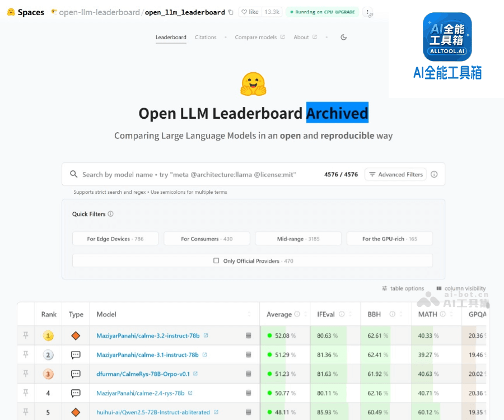Viewport: 504px width, 420px height.
Task: Pin the CalmeRys-78B-Orpo-v0.1 row
Action: (26, 374)
